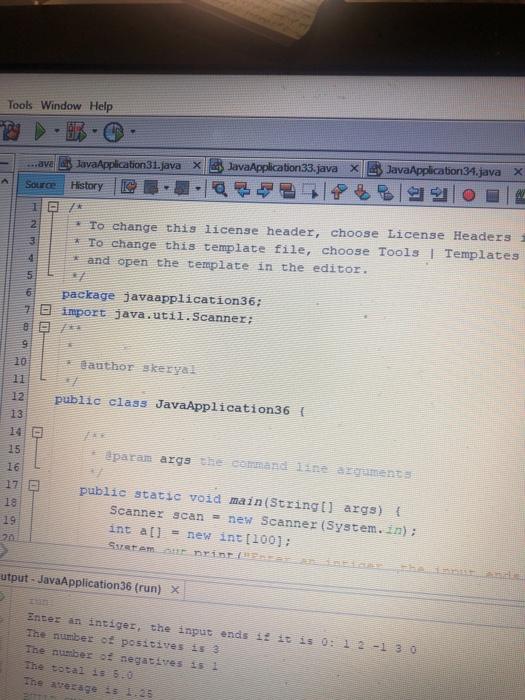525x700 pixels.
Task: Close the JavaApplication33.java tab
Action: (354, 169)
